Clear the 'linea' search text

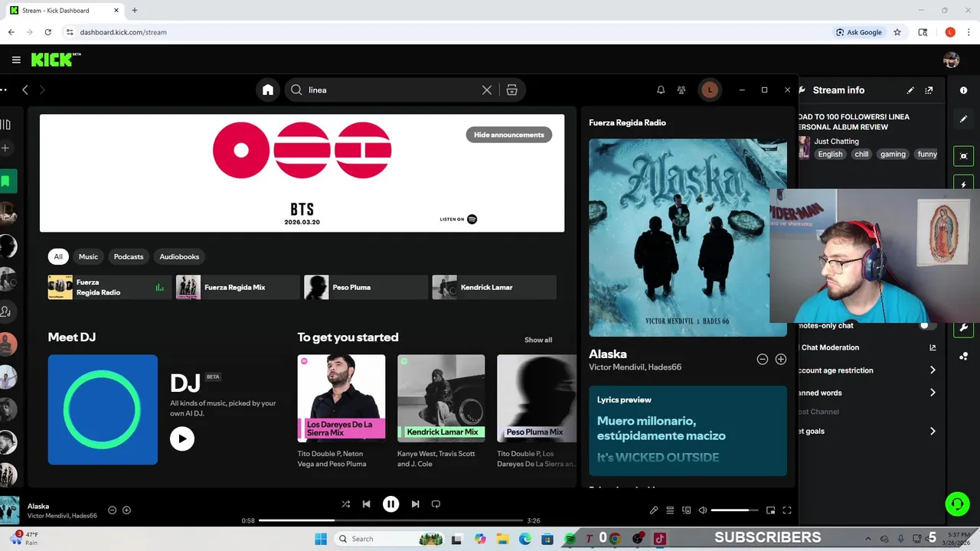[487, 90]
